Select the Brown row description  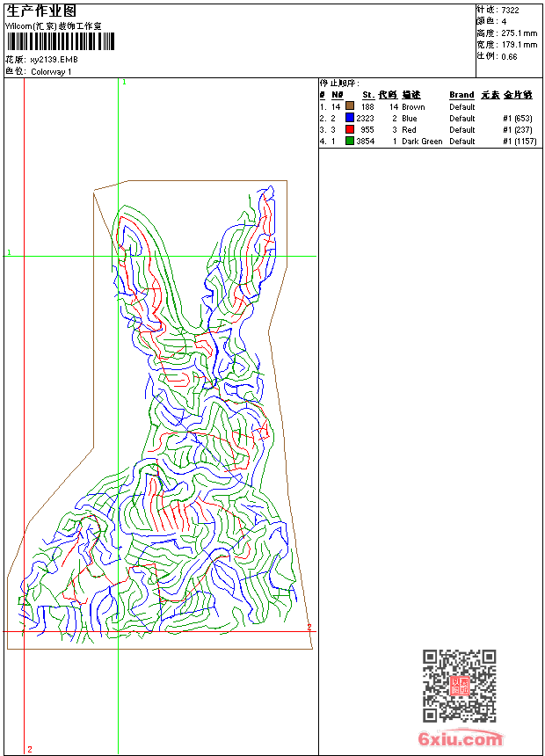(413, 107)
